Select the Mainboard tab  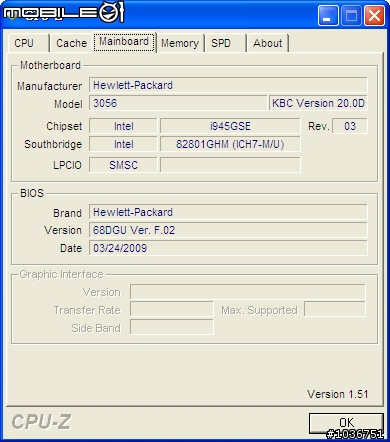(x=124, y=42)
